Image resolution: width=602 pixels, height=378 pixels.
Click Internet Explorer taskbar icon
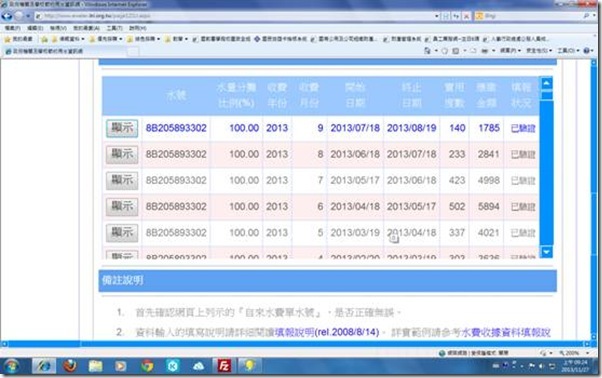(44, 366)
